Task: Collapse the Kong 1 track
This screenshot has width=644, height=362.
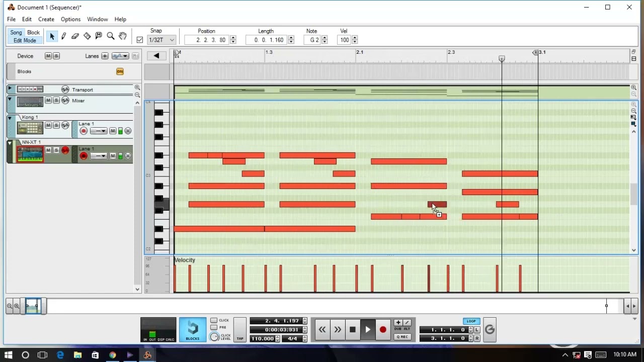Action: pyautogui.click(x=10, y=118)
